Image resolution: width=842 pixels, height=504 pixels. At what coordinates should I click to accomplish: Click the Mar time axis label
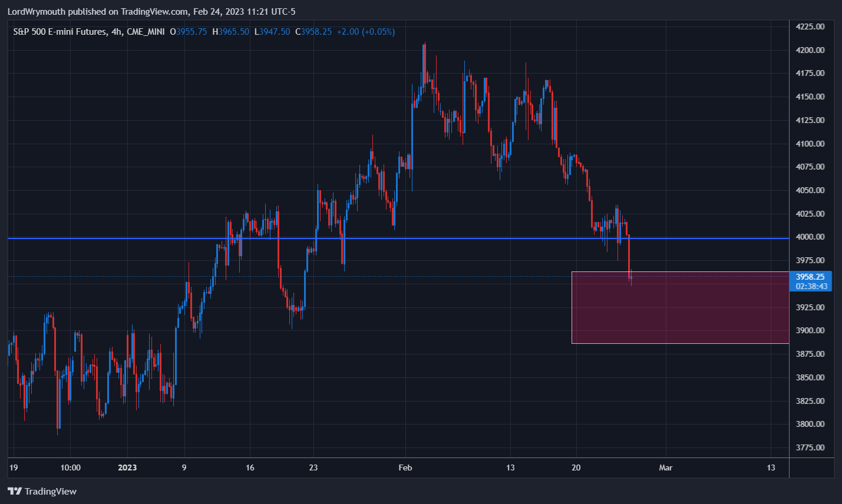[666, 467]
